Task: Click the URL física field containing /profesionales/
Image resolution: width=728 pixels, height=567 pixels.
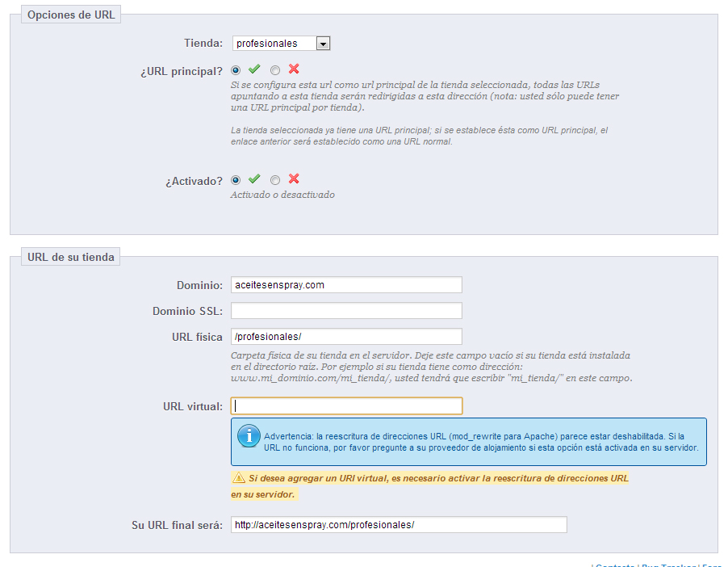Action: 346,337
